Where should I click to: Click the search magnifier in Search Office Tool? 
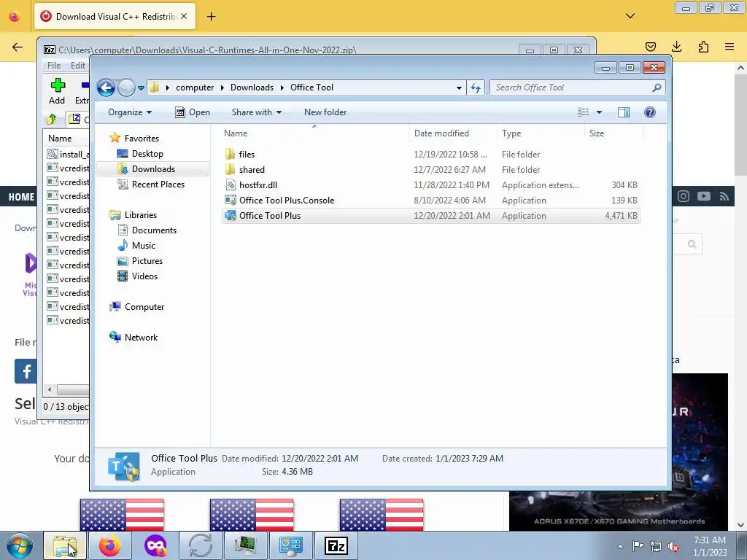point(657,87)
